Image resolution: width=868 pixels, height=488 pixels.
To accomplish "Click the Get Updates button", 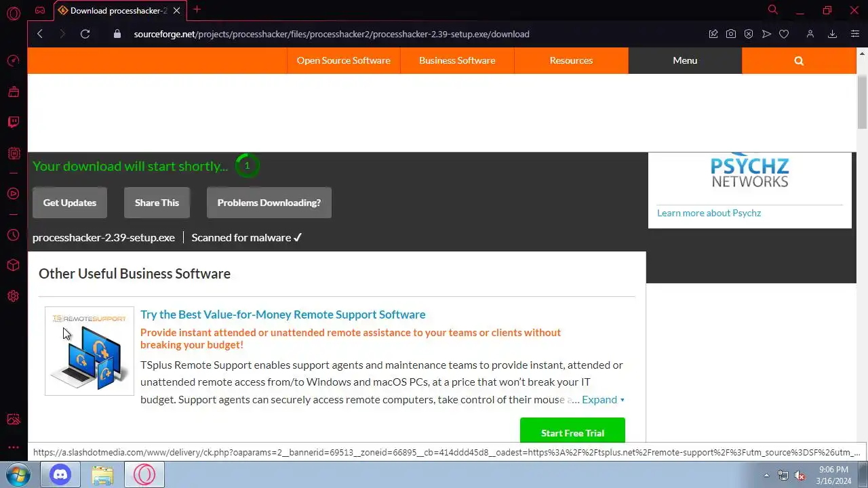I will click(x=70, y=203).
